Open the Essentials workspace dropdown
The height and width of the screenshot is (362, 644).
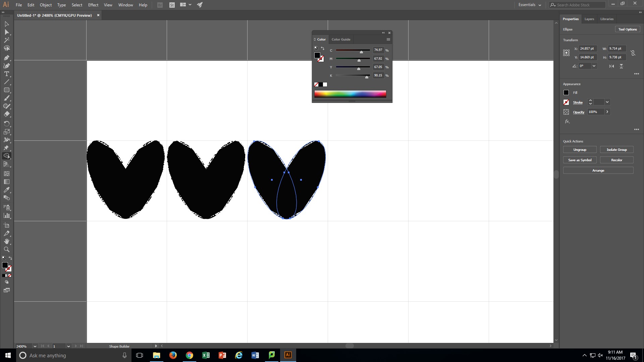tap(530, 5)
